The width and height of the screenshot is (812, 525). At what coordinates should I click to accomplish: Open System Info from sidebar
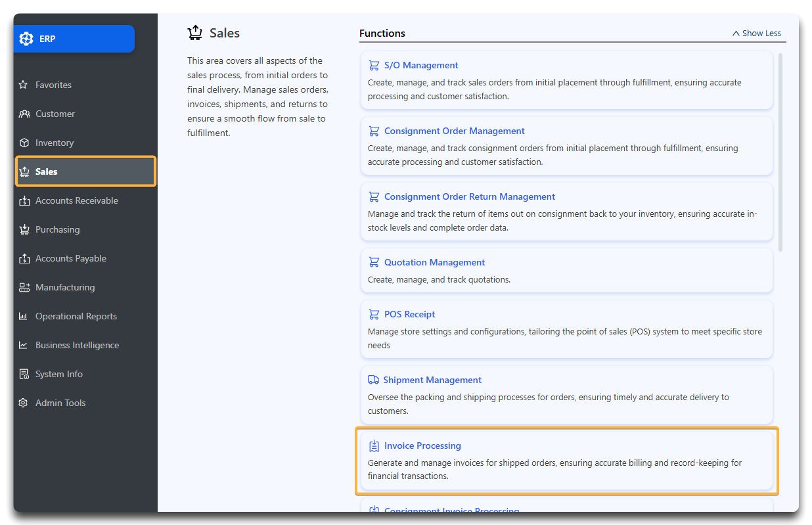(x=58, y=374)
